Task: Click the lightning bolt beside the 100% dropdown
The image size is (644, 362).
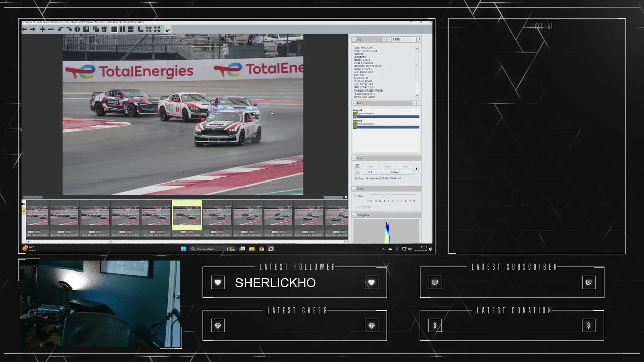Action: (x=419, y=39)
